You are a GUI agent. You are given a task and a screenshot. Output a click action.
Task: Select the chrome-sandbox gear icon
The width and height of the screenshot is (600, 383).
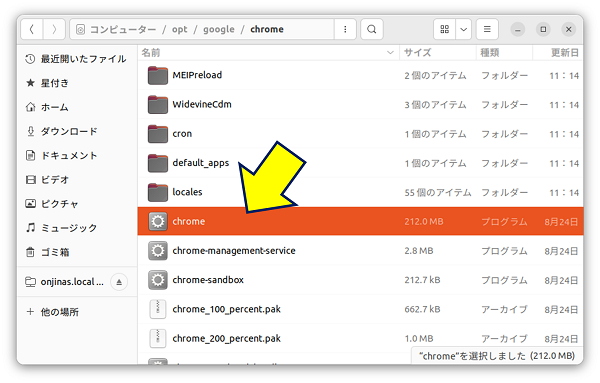[158, 280]
